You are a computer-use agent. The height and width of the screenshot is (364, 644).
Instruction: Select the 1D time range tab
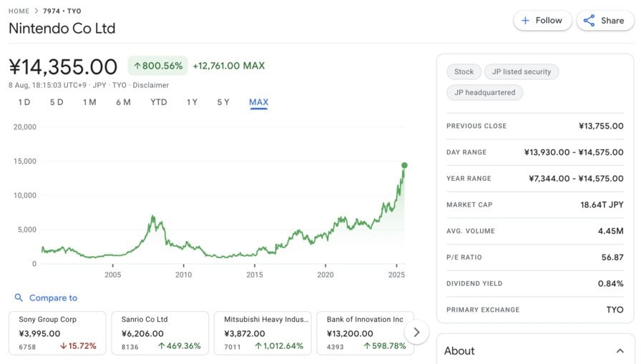pyautogui.click(x=24, y=102)
